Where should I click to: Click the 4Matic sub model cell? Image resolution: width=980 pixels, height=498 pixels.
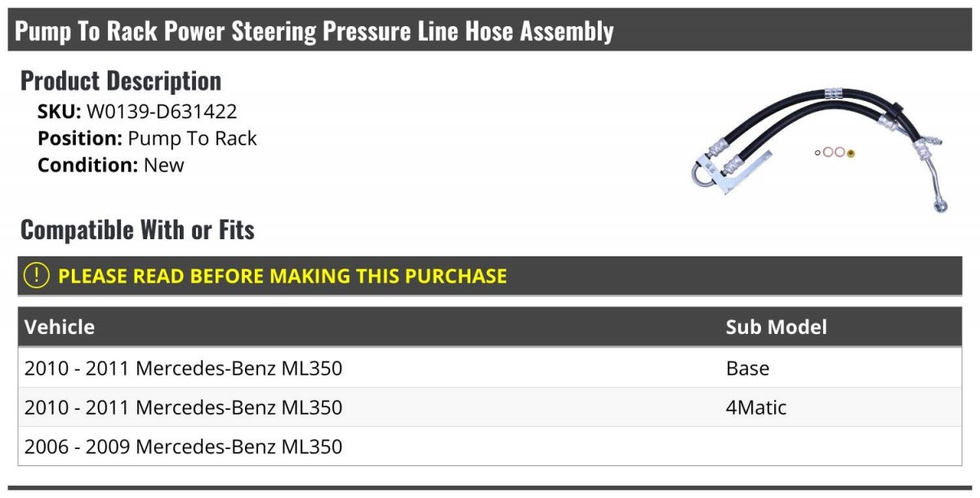(x=756, y=407)
